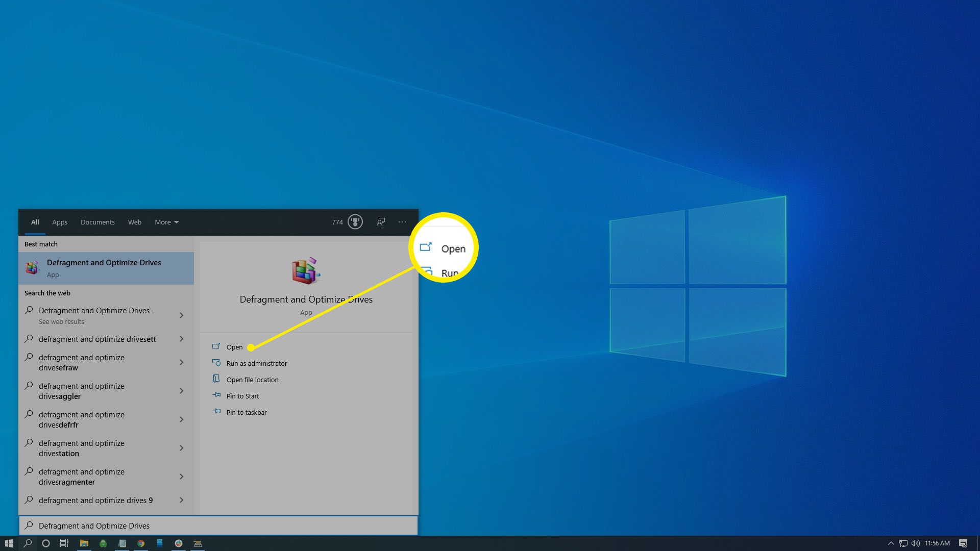Image resolution: width=980 pixels, height=551 pixels.
Task: Open the three-dots options menu in search
Action: (402, 222)
